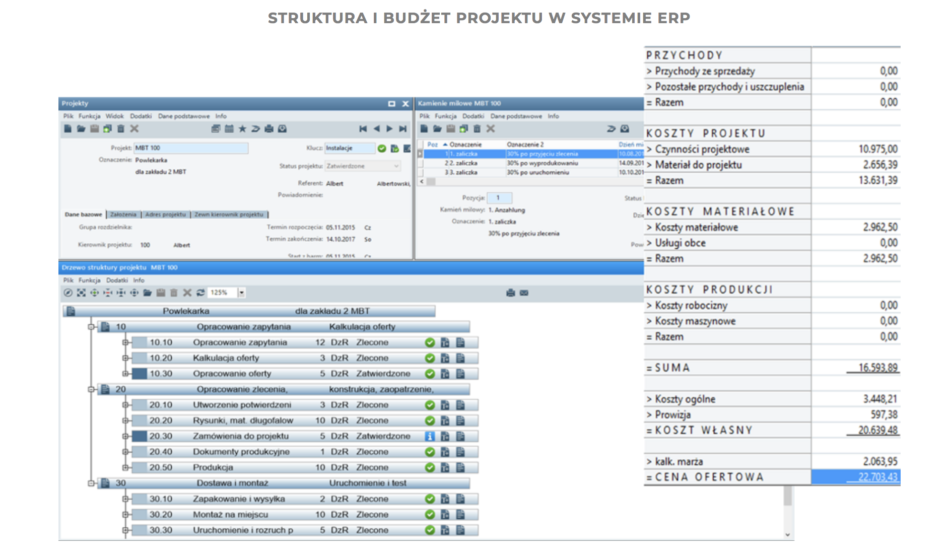Open the zoom level dropdown showing 125%

[x=241, y=293]
